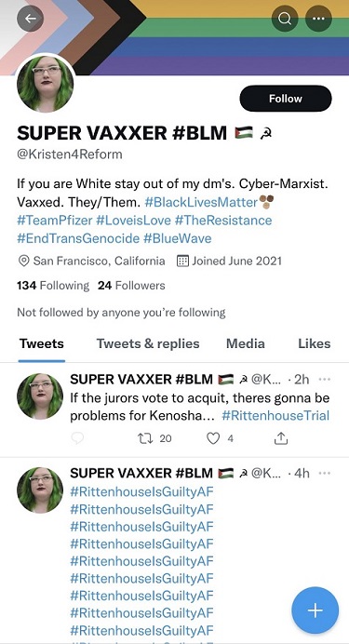Image resolution: width=349 pixels, height=644 pixels.
Task: View the 134 Following list
Action: click(x=53, y=285)
